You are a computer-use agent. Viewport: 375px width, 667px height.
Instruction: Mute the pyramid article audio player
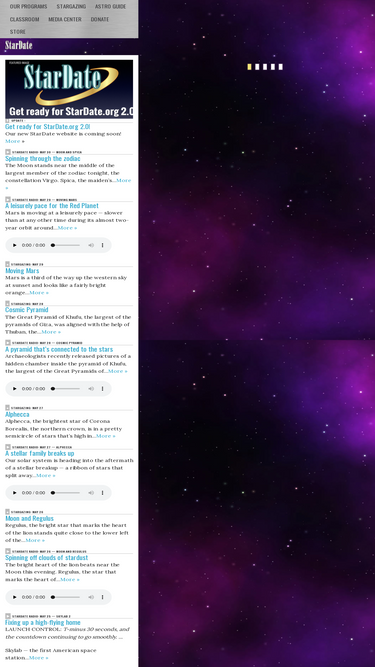[x=91, y=389]
